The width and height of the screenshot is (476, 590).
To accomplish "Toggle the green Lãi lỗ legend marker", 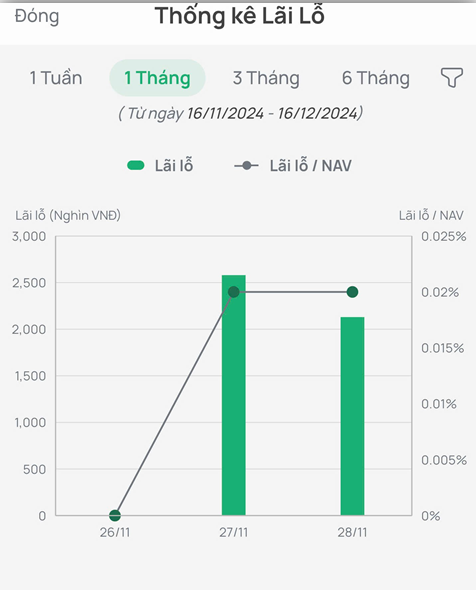I will click(x=136, y=166).
